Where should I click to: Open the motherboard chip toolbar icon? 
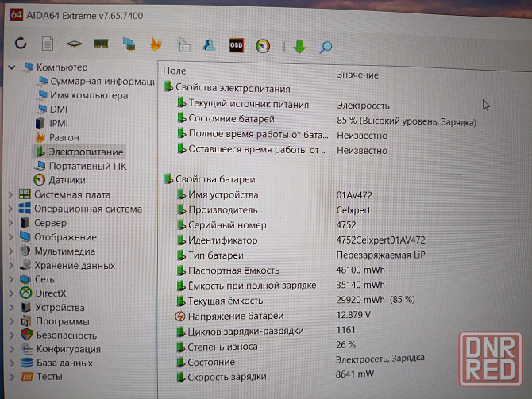[x=74, y=44]
